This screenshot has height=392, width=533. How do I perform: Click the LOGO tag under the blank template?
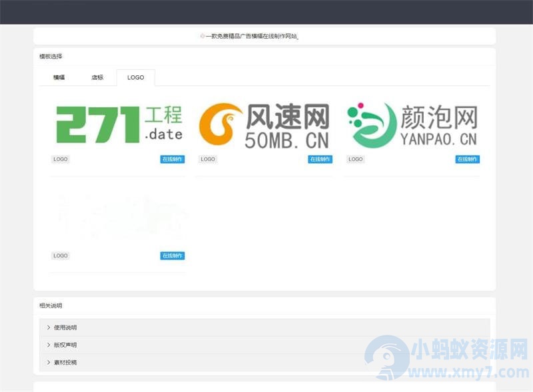[60, 256]
